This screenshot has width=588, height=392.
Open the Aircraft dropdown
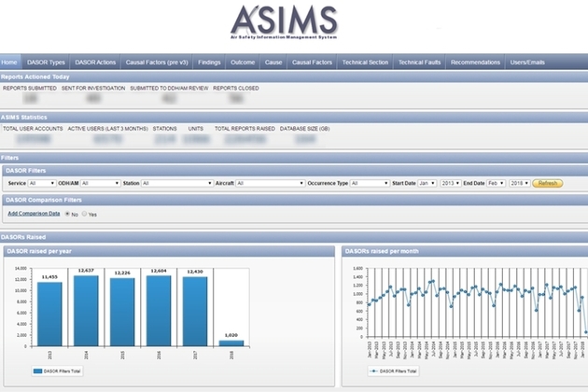click(270, 184)
